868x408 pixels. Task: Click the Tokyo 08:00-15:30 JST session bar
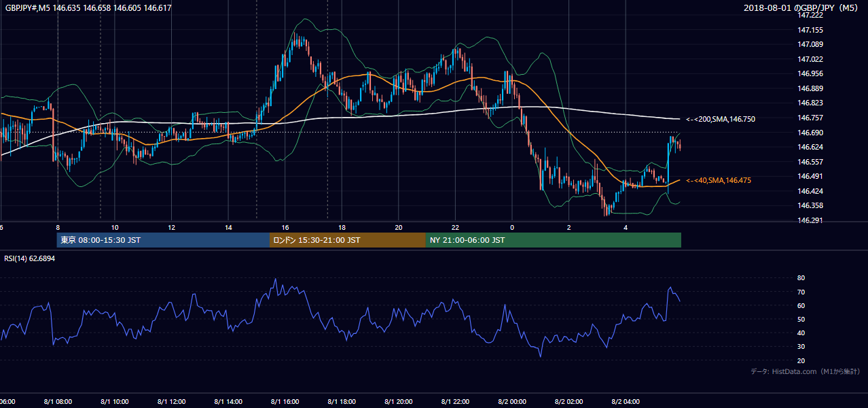[163, 240]
